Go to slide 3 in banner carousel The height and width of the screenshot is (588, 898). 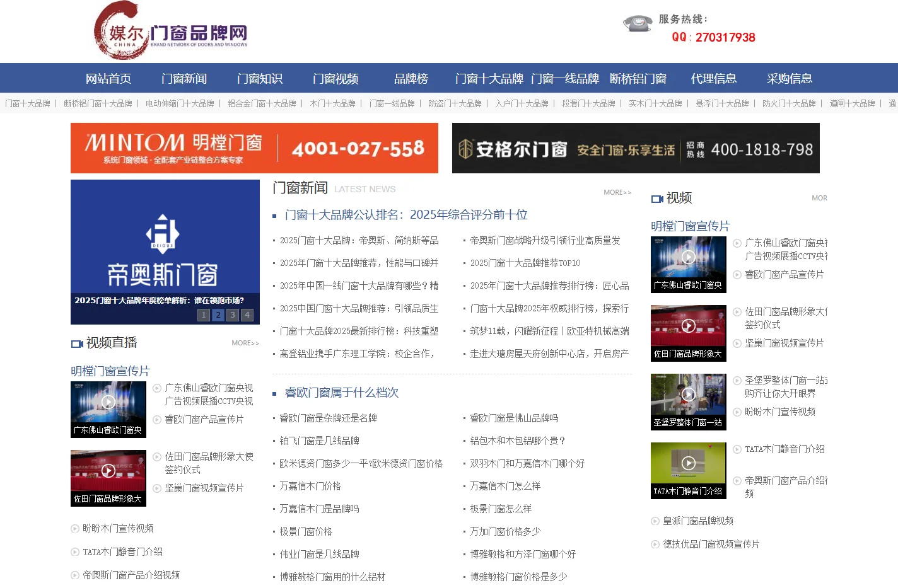[233, 314]
